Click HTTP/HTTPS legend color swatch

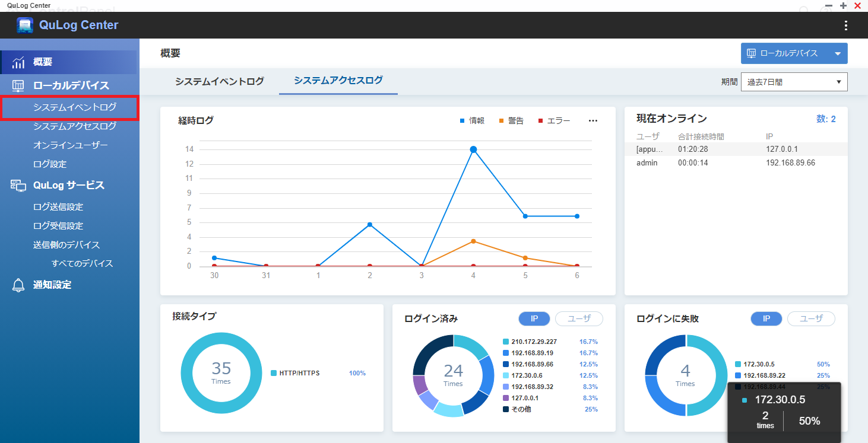coord(274,374)
